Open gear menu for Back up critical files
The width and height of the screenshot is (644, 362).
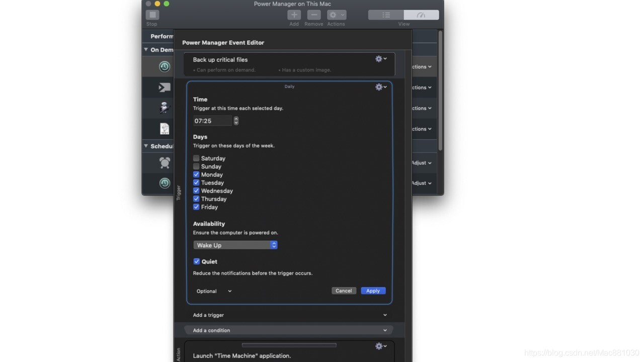[381, 59]
